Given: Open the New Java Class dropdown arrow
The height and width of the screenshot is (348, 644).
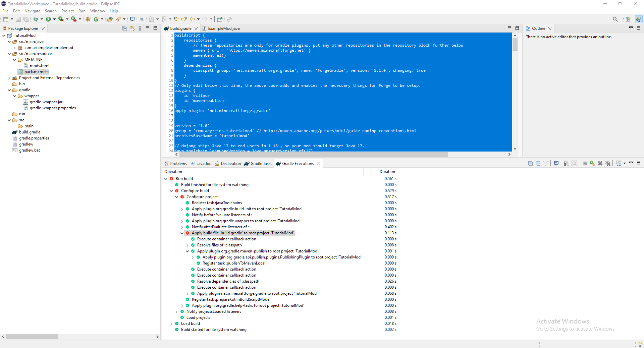Looking at the screenshot, I should [x=102, y=19].
